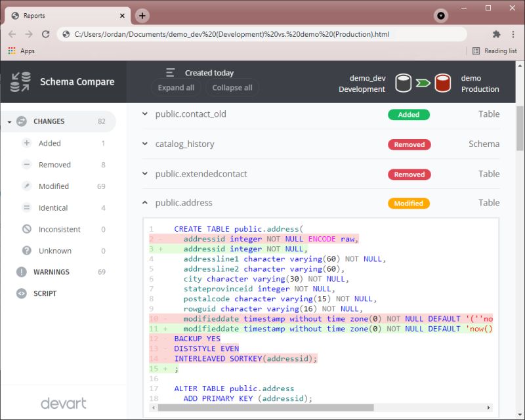Click the orange Modified badge
525x420 pixels.
(408, 203)
